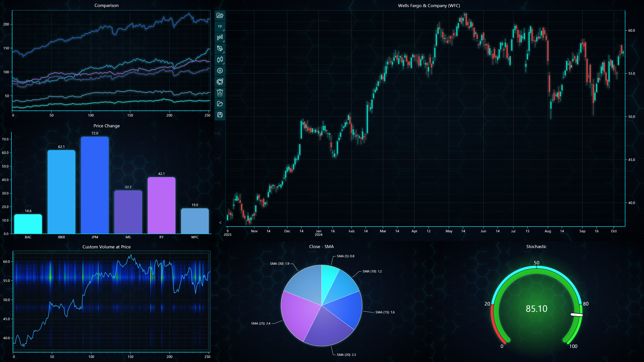This screenshot has height=362, width=644.
Task: Clear annotations with the trash tool
Action: (220, 93)
